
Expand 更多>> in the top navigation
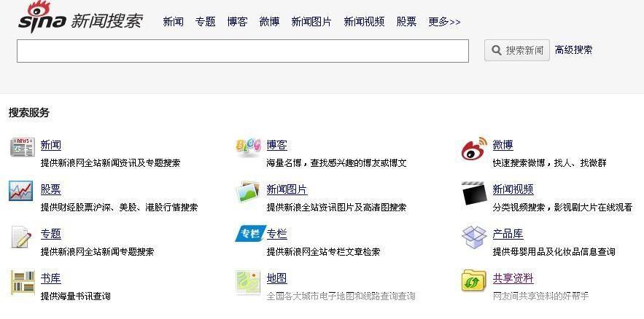(x=444, y=22)
